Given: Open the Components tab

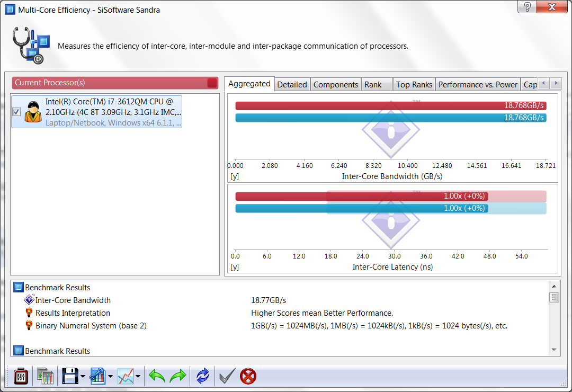Looking at the screenshot, I should point(336,85).
